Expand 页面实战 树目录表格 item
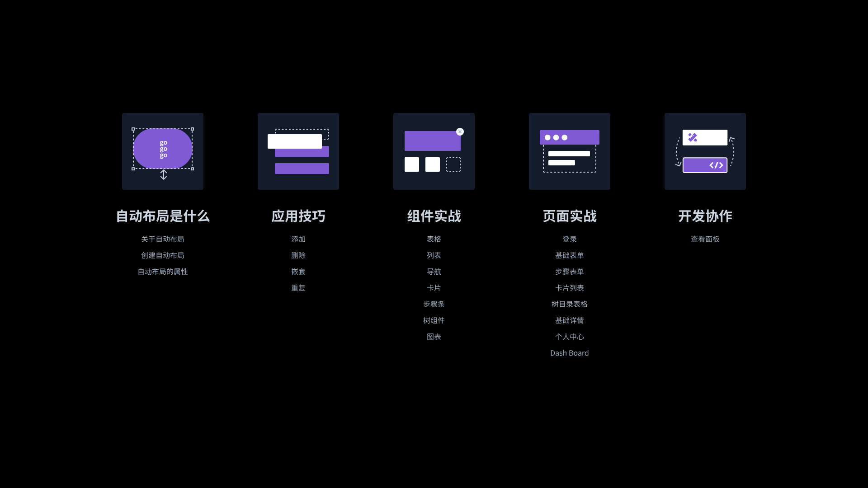This screenshot has height=488, width=868. tap(569, 304)
